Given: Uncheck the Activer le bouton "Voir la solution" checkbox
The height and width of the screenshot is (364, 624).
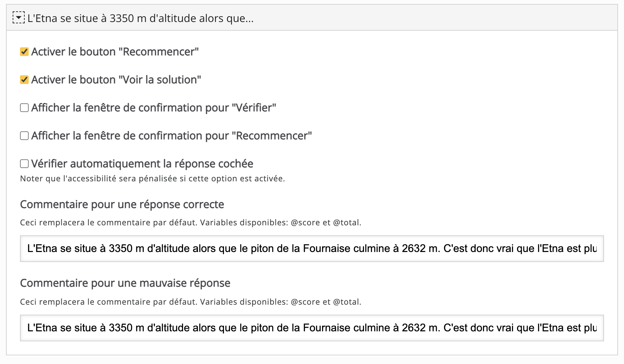Looking at the screenshot, I should (24, 80).
